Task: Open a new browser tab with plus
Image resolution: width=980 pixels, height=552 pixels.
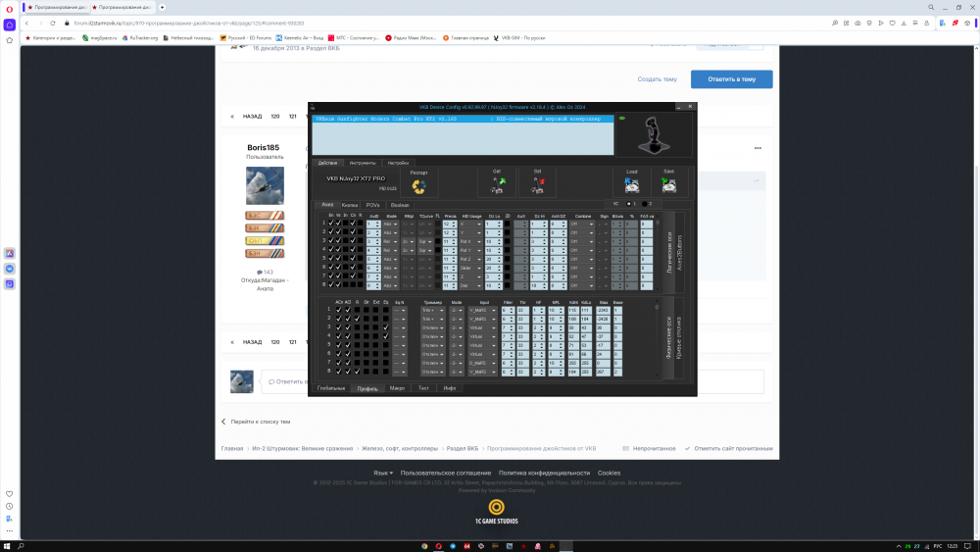Action: point(162,8)
